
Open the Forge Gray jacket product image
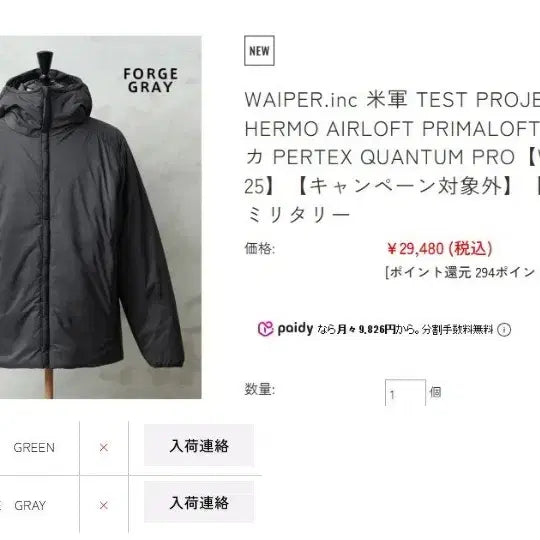click(101, 217)
